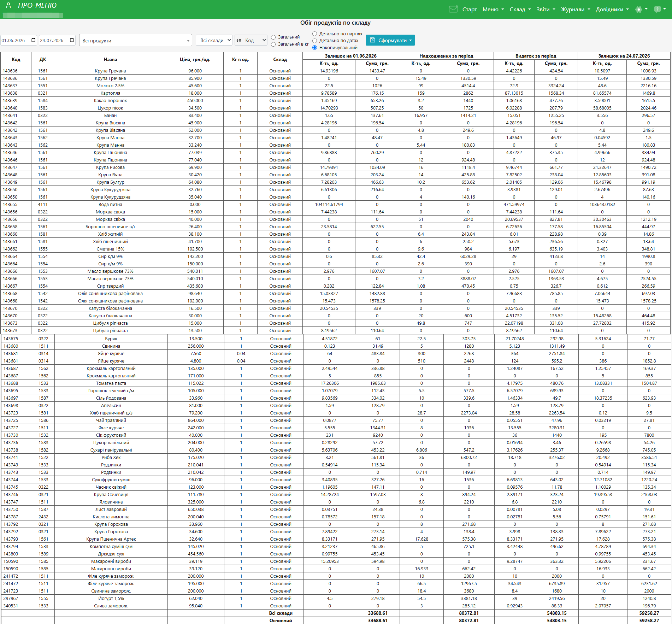Click the save icon on the Сформувати button
The height and width of the screenshot is (624, 672).
click(x=372, y=40)
